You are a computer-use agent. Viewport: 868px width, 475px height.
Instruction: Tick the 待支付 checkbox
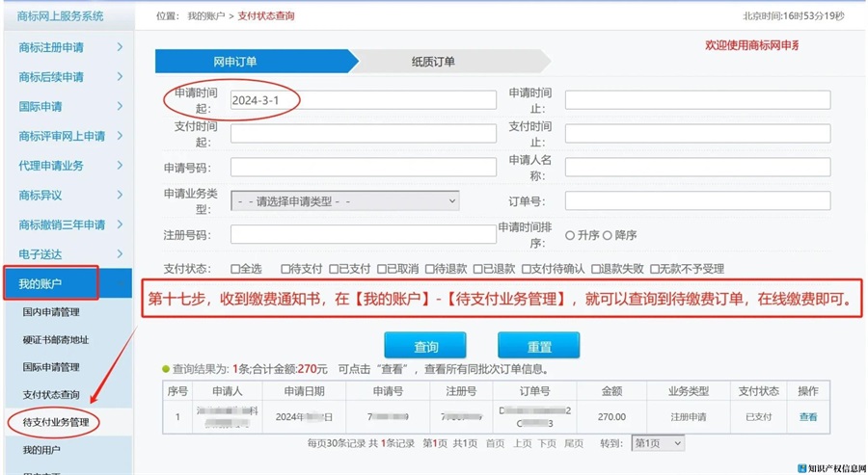point(285,269)
